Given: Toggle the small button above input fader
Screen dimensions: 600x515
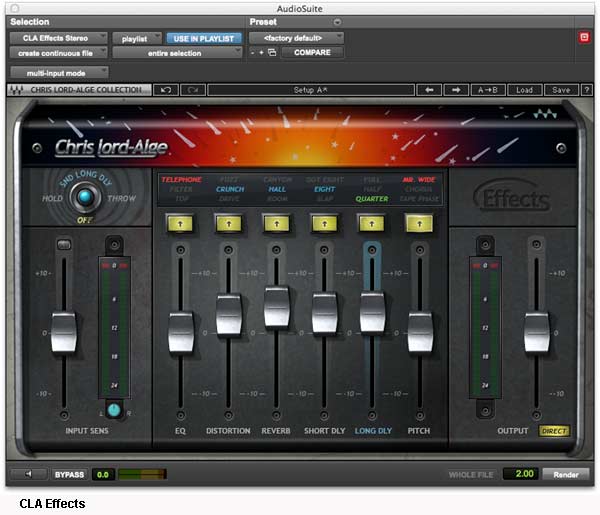Looking at the screenshot, I should 64,244.
